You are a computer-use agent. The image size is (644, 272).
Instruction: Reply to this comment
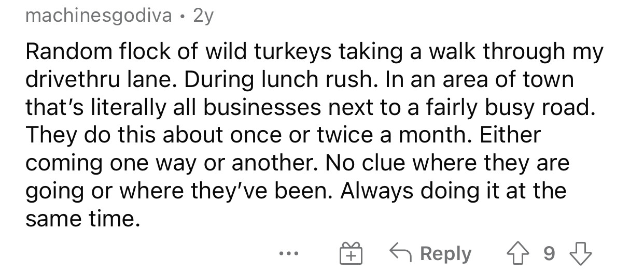tap(431, 254)
